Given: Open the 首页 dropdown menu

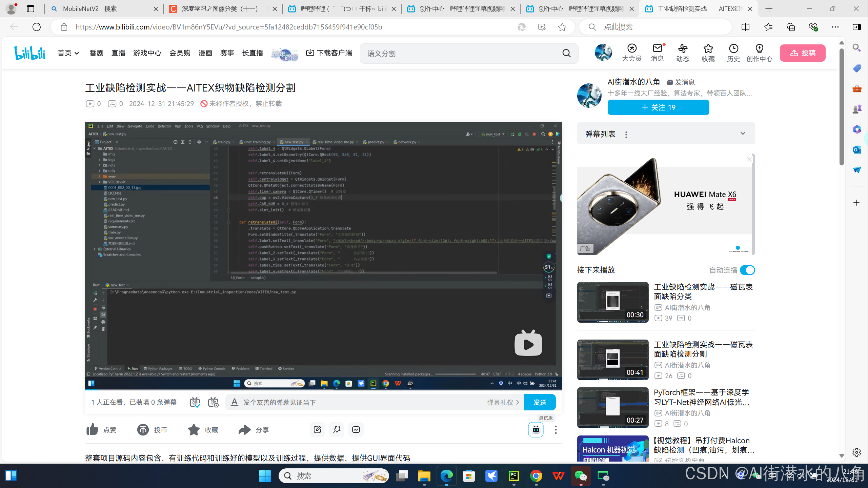Looking at the screenshot, I should click(x=68, y=53).
